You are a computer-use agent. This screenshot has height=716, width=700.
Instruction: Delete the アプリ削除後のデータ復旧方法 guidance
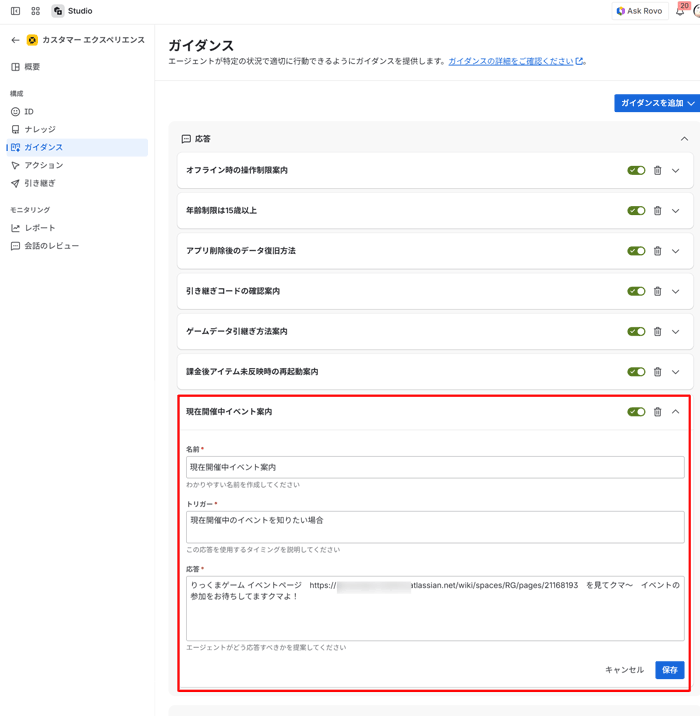tap(658, 251)
